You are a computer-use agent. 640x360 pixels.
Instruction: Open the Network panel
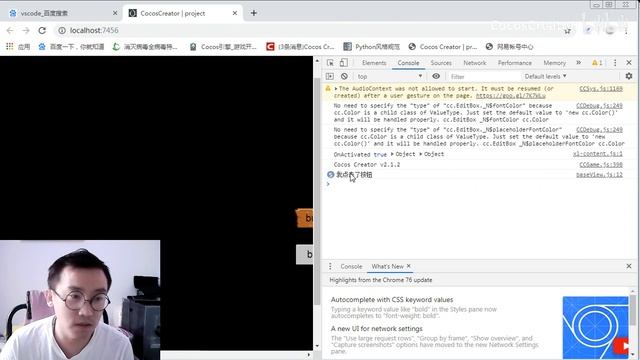475,63
